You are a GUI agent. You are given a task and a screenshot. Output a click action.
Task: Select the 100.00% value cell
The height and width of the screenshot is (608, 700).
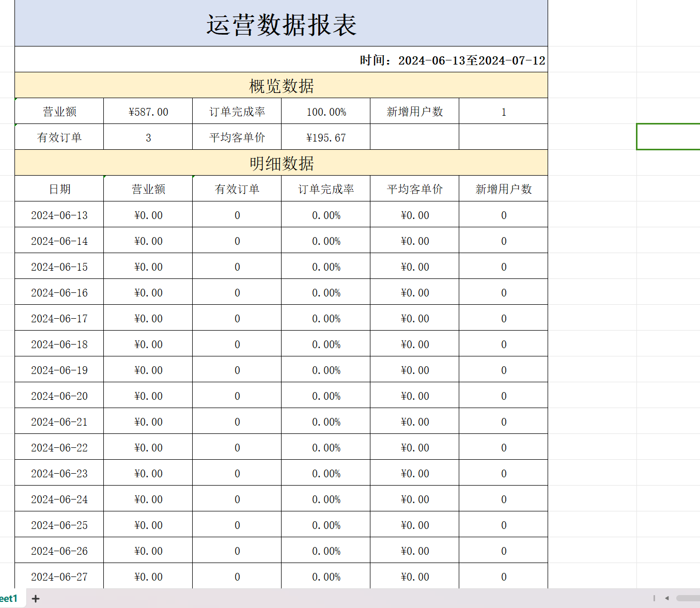click(x=326, y=111)
